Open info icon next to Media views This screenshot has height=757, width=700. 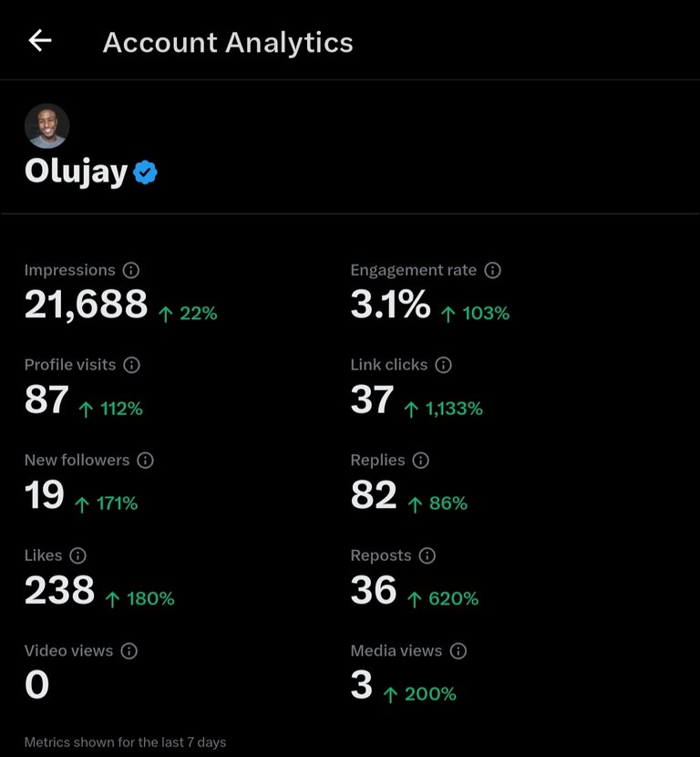458,651
